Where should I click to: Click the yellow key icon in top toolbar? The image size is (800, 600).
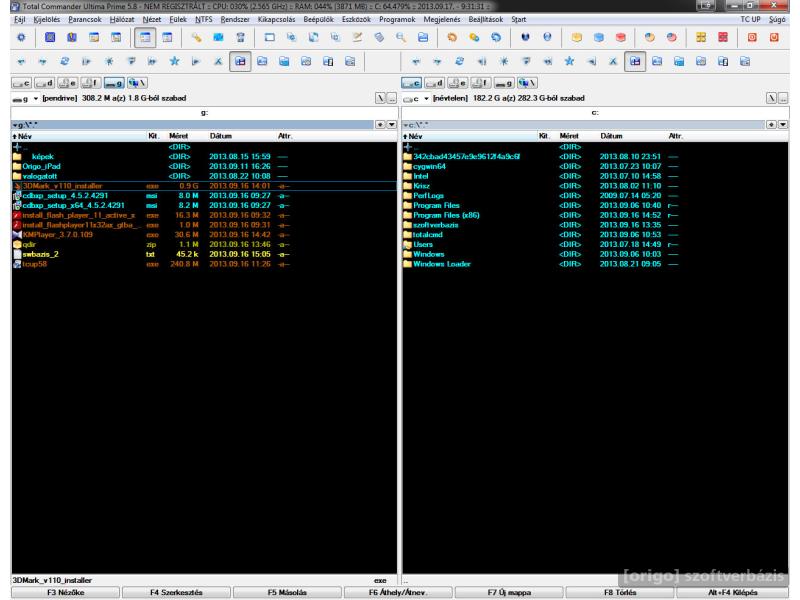coord(196,37)
